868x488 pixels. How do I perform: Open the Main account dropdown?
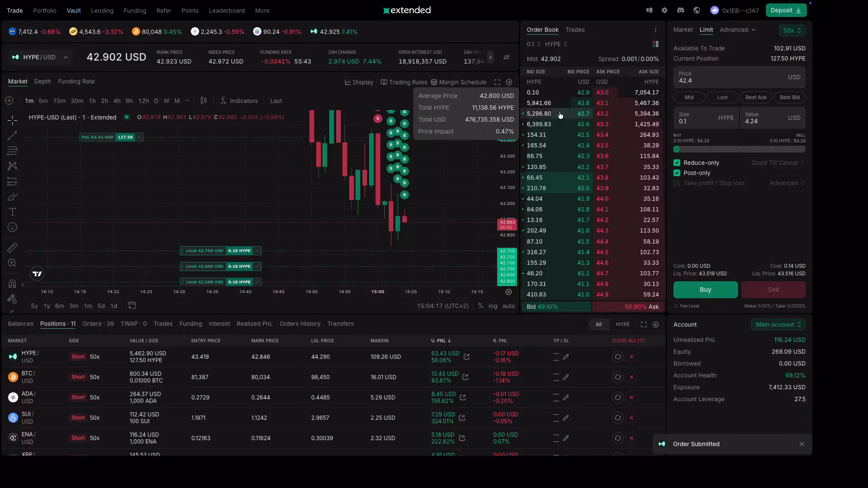(x=778, y=324)
